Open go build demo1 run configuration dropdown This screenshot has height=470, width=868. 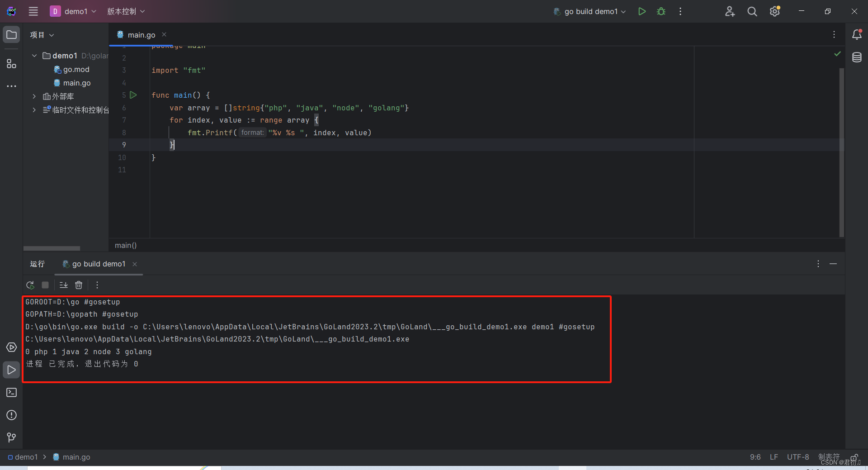(x=590, y=11)
